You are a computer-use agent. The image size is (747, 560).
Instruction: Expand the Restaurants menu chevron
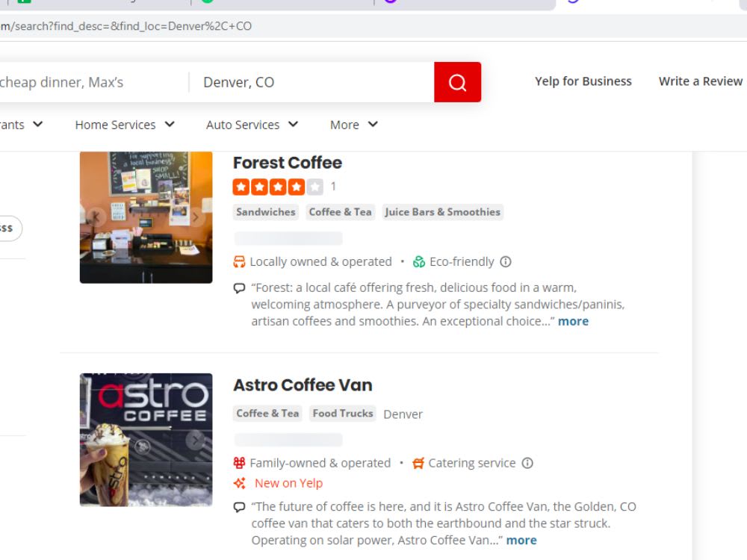click(38, 124)
